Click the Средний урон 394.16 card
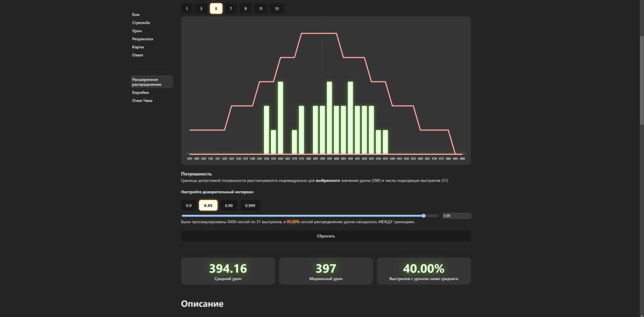Viewport: 644px width, 317px height. click(228, 271)
